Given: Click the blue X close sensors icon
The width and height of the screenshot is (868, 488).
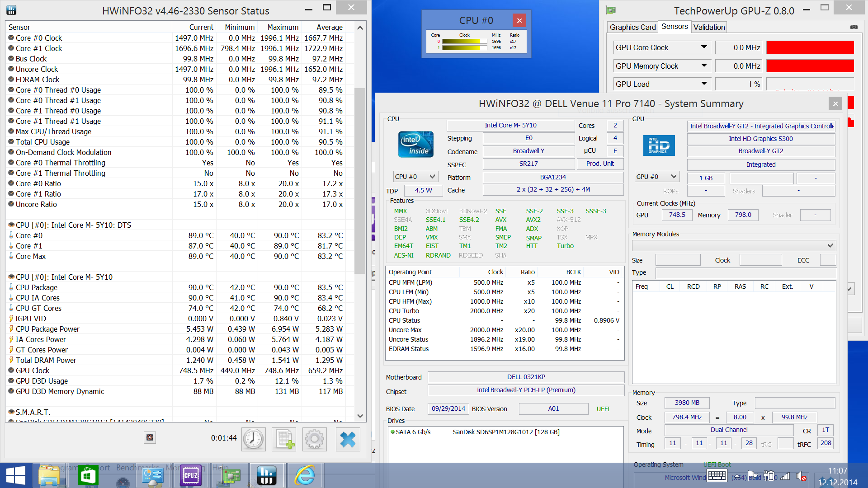Looking at the screenshot, I should (348, 439).
